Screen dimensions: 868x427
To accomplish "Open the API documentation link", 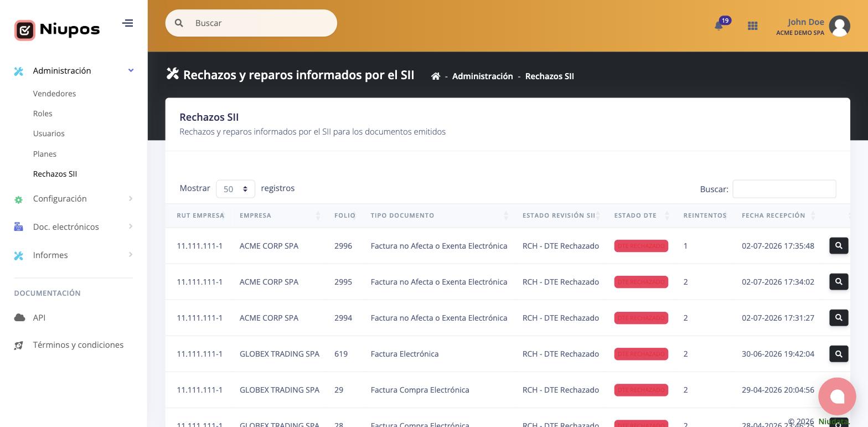I will [39, 317].
